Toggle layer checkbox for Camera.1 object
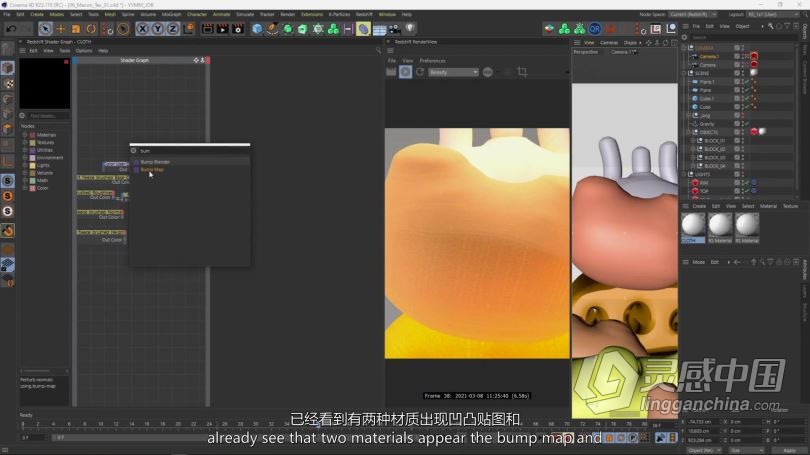Image resolution: width=810 pixels, height=455 pixels. (x=737, y=56)
